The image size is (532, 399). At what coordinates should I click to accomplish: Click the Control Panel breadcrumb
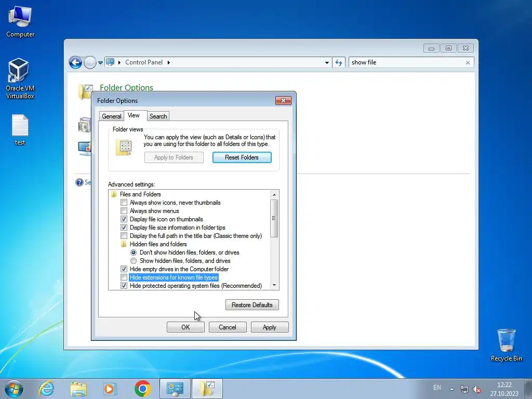[144, 62]
